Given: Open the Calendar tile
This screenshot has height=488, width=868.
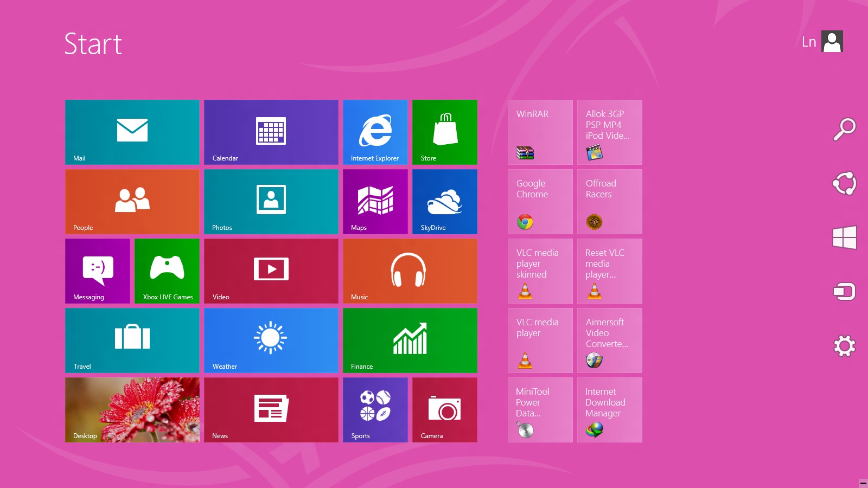Looking at the screenshot, I should point(271,132).
